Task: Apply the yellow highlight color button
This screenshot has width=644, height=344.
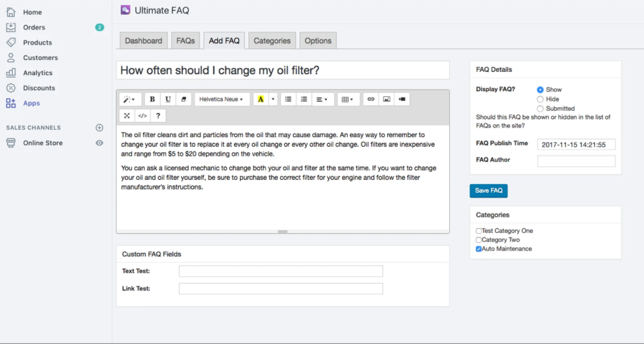Action: 261,99
